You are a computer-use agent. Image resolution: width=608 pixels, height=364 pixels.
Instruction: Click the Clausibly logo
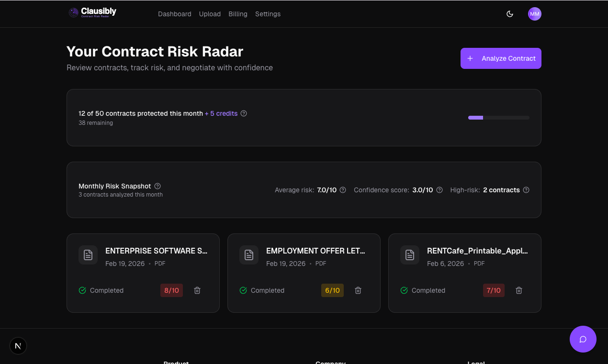click(93, 12)
